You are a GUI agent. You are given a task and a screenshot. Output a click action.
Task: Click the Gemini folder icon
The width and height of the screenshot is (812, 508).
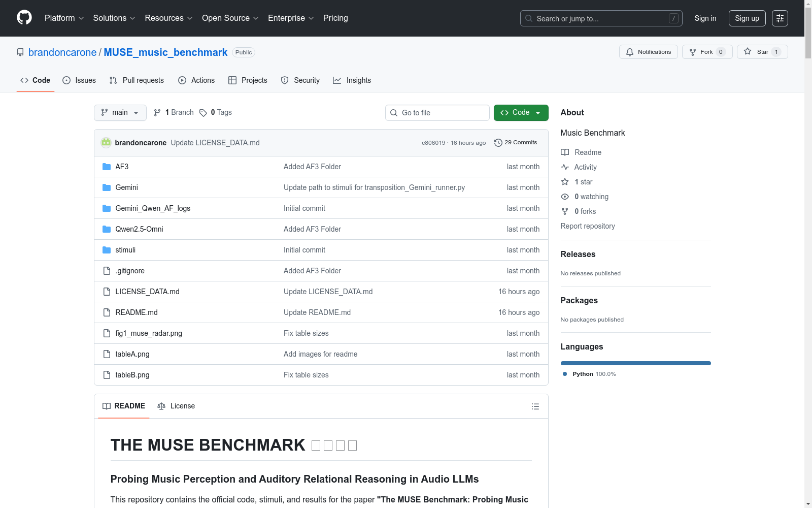(107, 187)
